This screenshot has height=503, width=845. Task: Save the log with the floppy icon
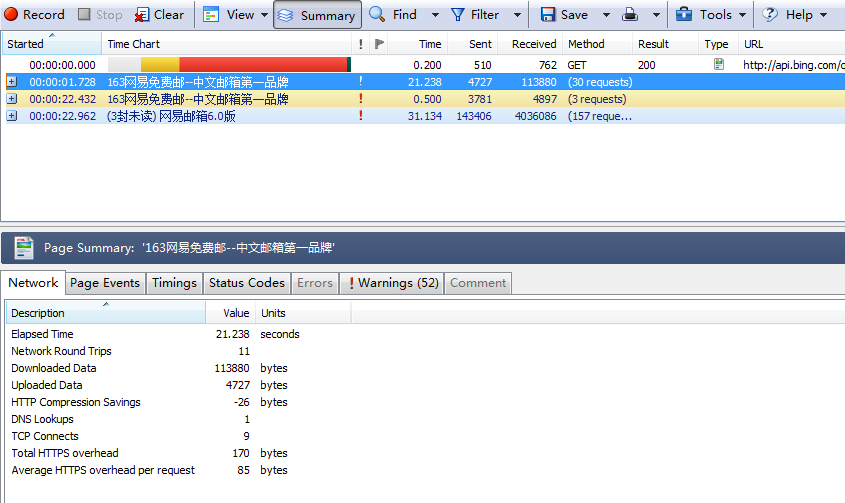[x=548, y=15]
